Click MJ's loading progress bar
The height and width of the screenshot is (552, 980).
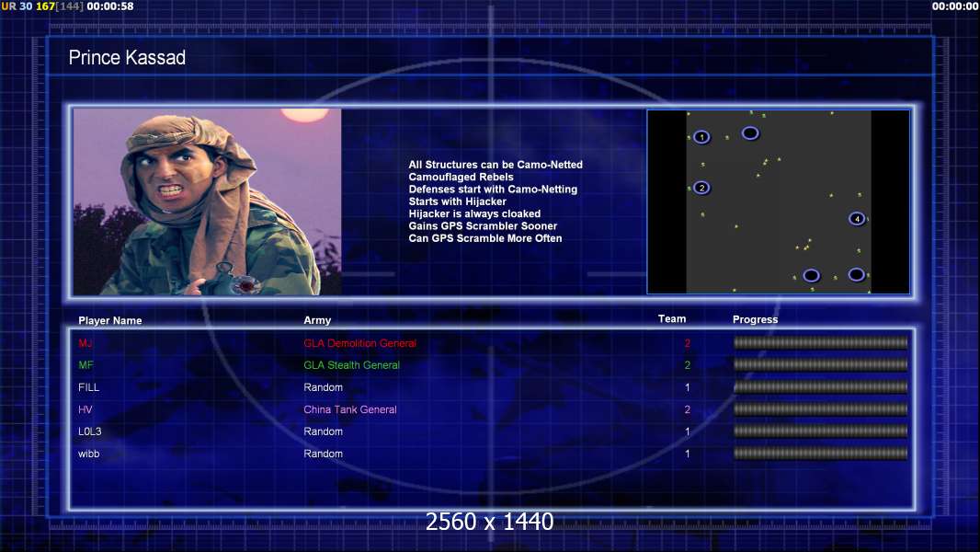click(821, 342)
